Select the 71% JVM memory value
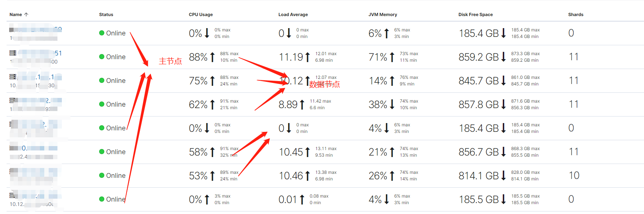 378,57
